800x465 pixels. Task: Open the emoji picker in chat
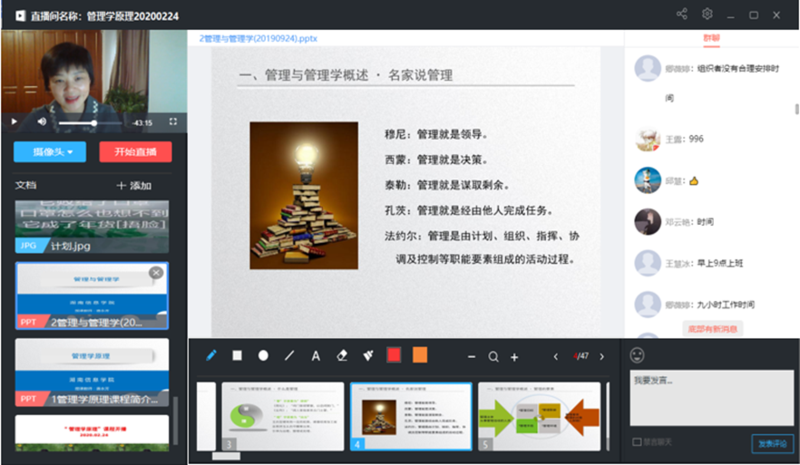[x=637, y=355]
